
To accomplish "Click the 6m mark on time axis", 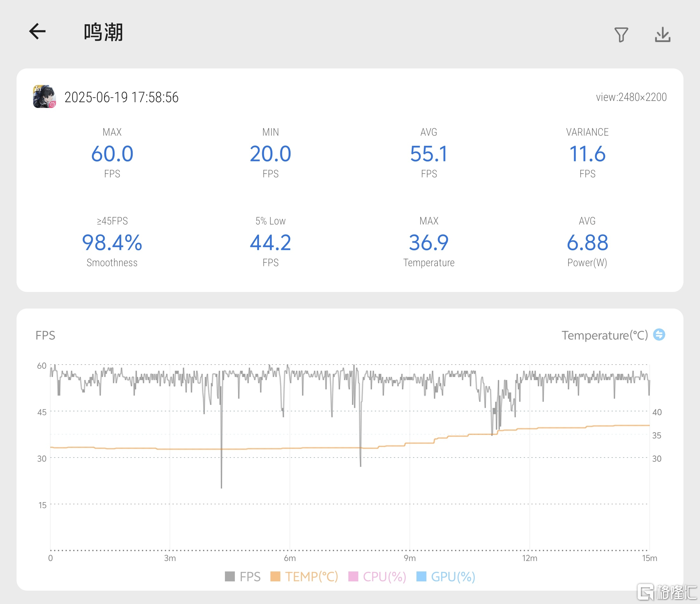I will click(290, 558).
